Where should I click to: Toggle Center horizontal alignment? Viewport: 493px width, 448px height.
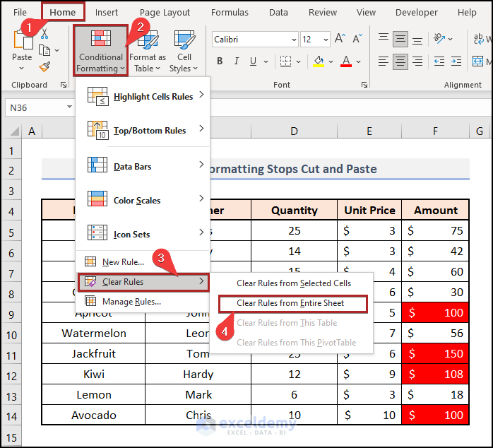coord(400,61)
